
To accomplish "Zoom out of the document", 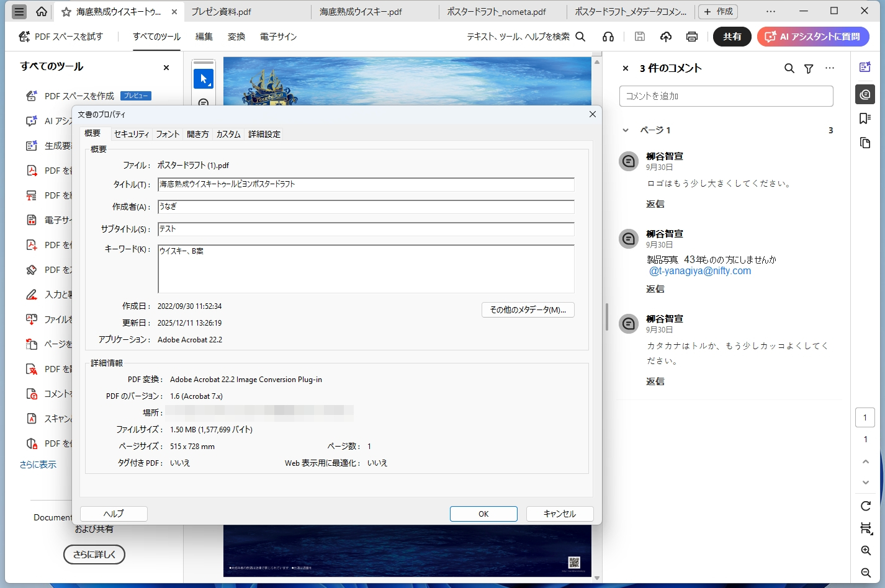I will tap(865, 574).
